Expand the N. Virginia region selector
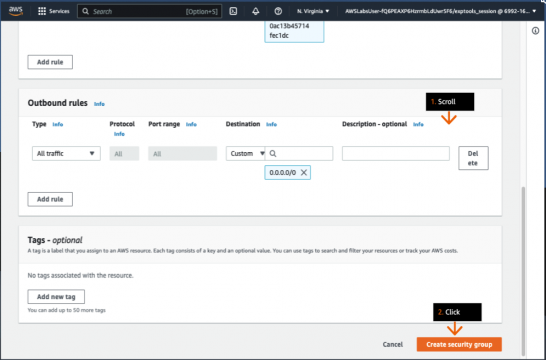This screenshot has width=546, height=360. point(313,11)
